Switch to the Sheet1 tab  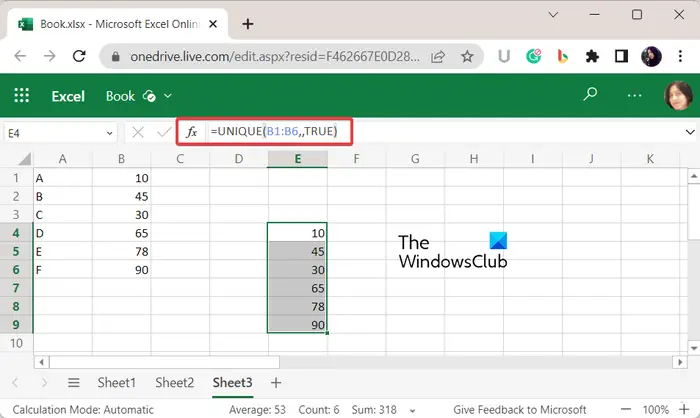point(117,383)
